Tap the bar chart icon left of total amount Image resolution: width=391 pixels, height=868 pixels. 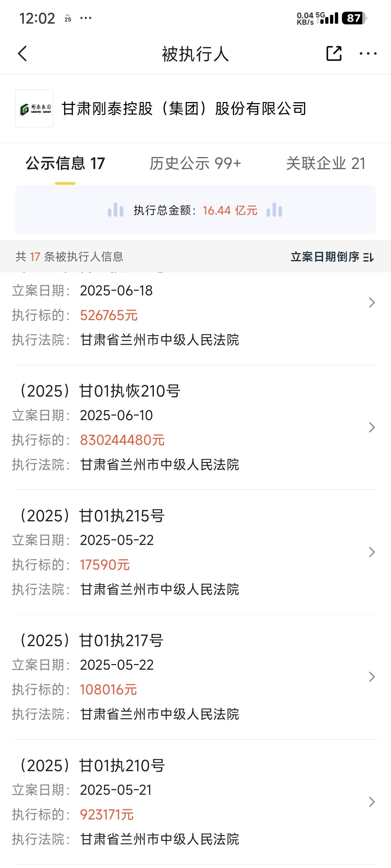pyautogui.click(x=115, y=210)
